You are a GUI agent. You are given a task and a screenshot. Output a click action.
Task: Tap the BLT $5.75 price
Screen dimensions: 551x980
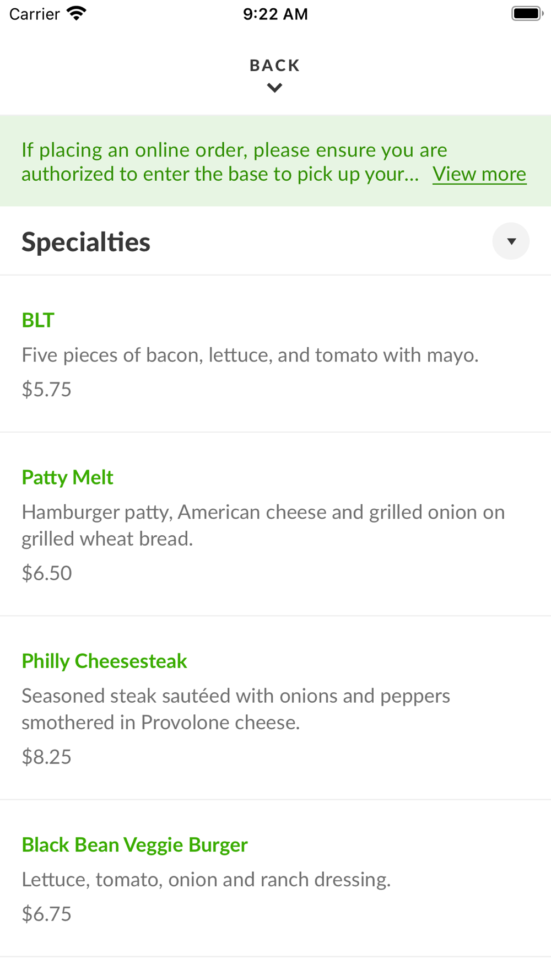coord(47,390)
